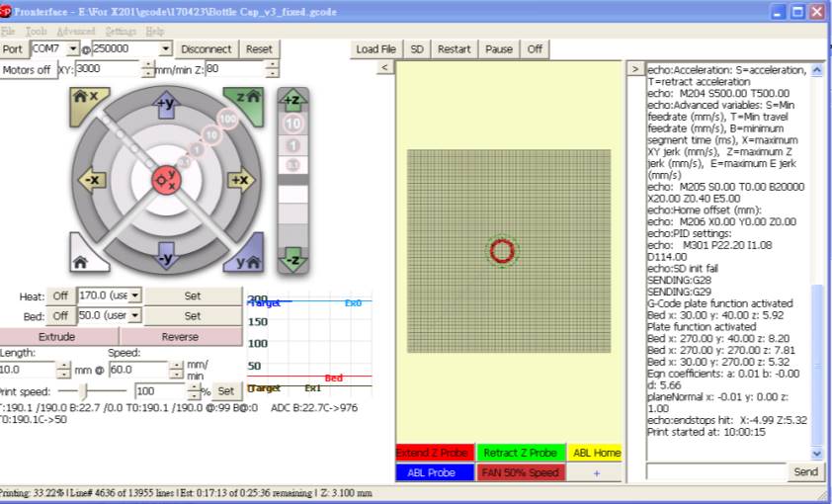Raise Z axis using +z button
This screenshot has height=504, width=832.
(x=292, y=100)
